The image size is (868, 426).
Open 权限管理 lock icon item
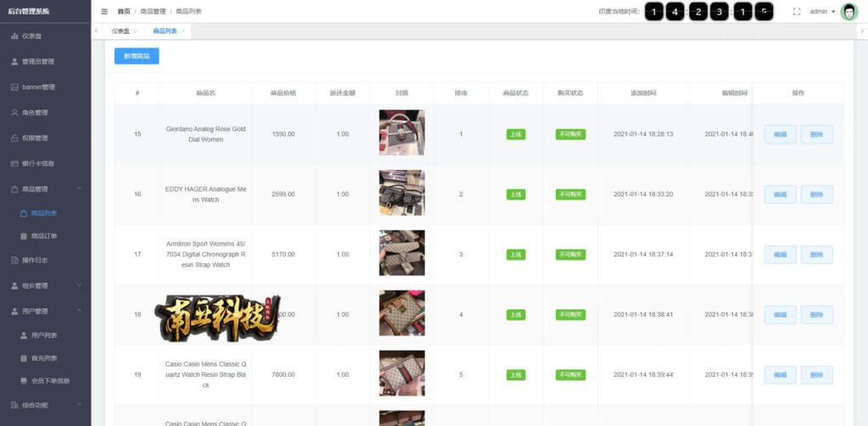tap(46, 138)
